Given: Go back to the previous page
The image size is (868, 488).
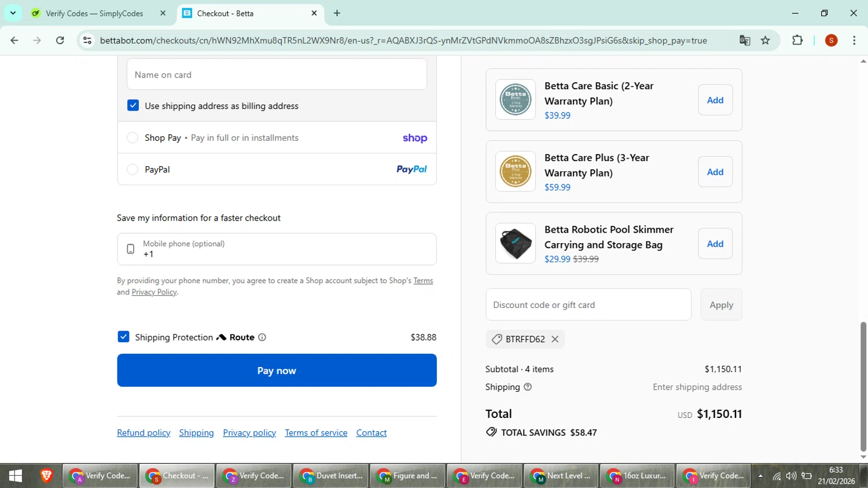Looking at the screenshot, I should [14, 41].
